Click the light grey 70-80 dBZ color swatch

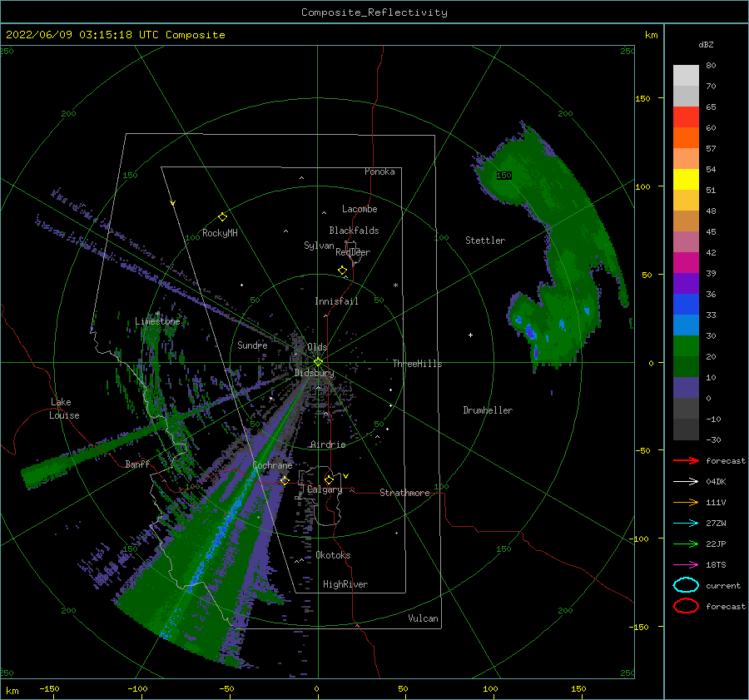(x=686, y=75)
